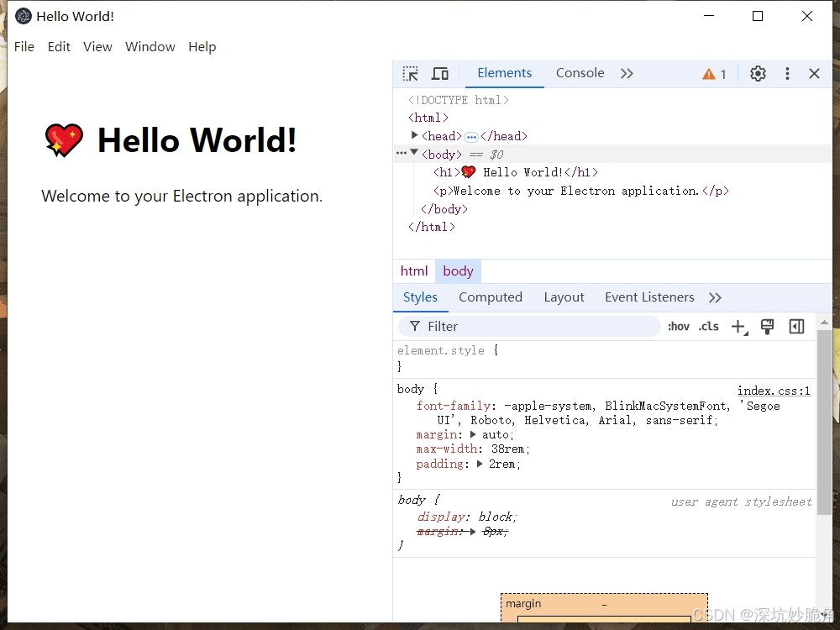
Task: Open the index.css:1 source link
Action: click(774, 391)
